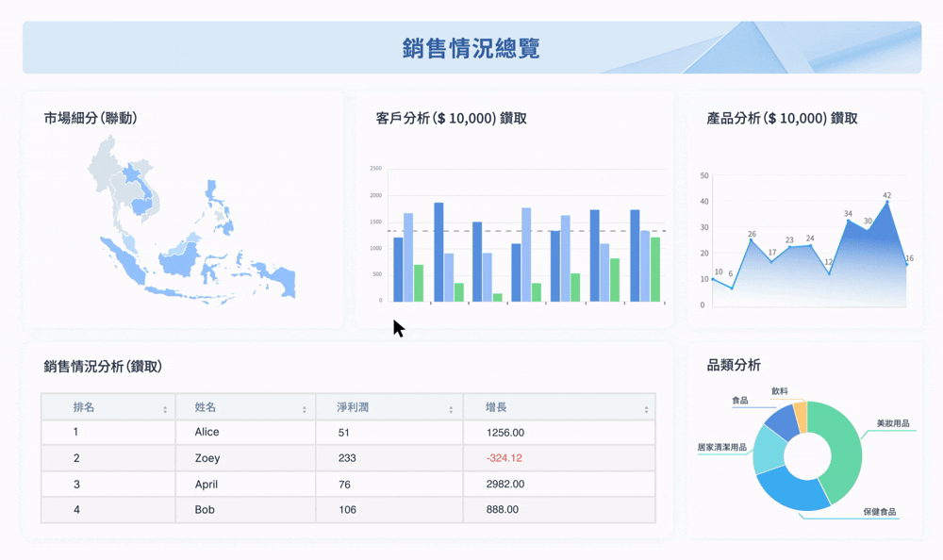Viewport: 943px width, 560px height.
Task: Click the 銷售情況分析(鑽取) panel title
Action: click(103, 368)
